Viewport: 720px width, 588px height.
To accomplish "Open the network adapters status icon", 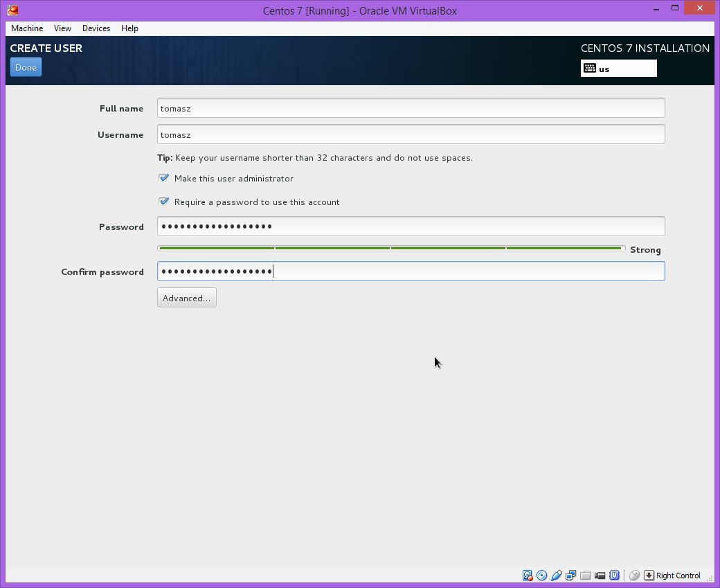I will tap(570, 575).
